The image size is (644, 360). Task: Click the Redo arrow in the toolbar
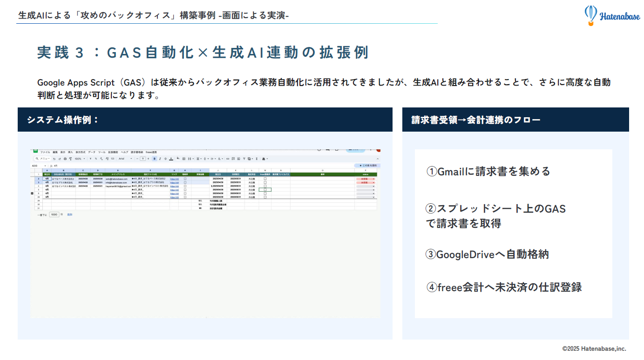click(x=60, y=159)
